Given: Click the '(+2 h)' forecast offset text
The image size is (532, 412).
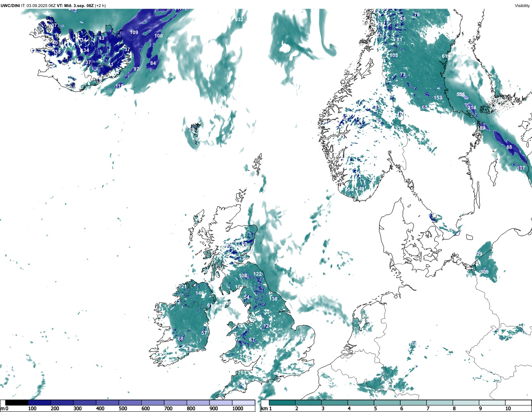Looking at the screenshot, I should [100, 5].
